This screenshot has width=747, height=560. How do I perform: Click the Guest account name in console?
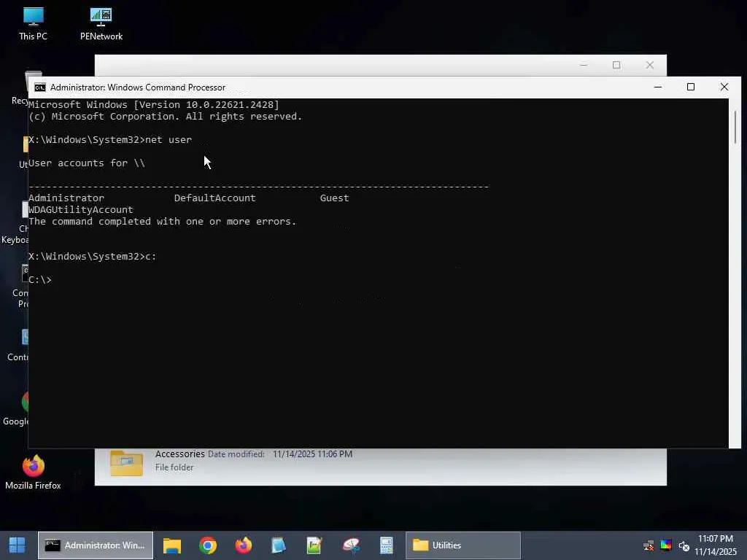click(x=334, y=198)
